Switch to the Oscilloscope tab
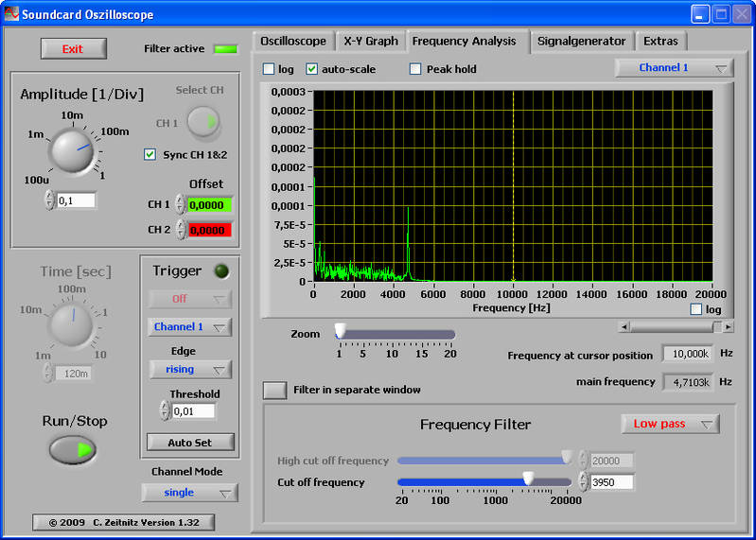This screenshot has height=540, width=756. point(293,42)
